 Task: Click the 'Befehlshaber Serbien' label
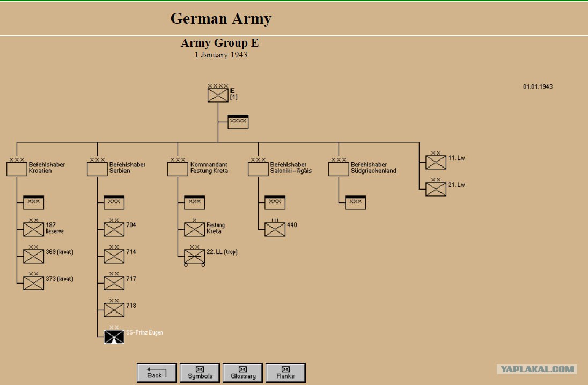pyautogui.click(x=127, y=168)
